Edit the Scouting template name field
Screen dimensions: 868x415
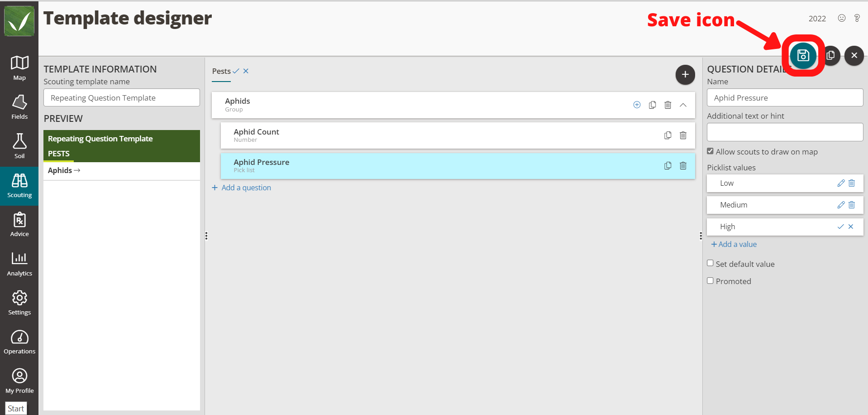(x=122, y=97)
